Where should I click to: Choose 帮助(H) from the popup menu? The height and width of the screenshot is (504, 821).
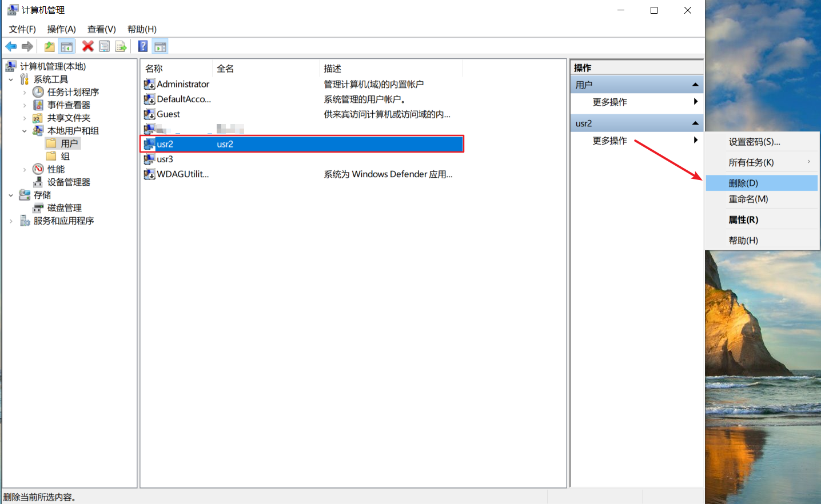762,240
